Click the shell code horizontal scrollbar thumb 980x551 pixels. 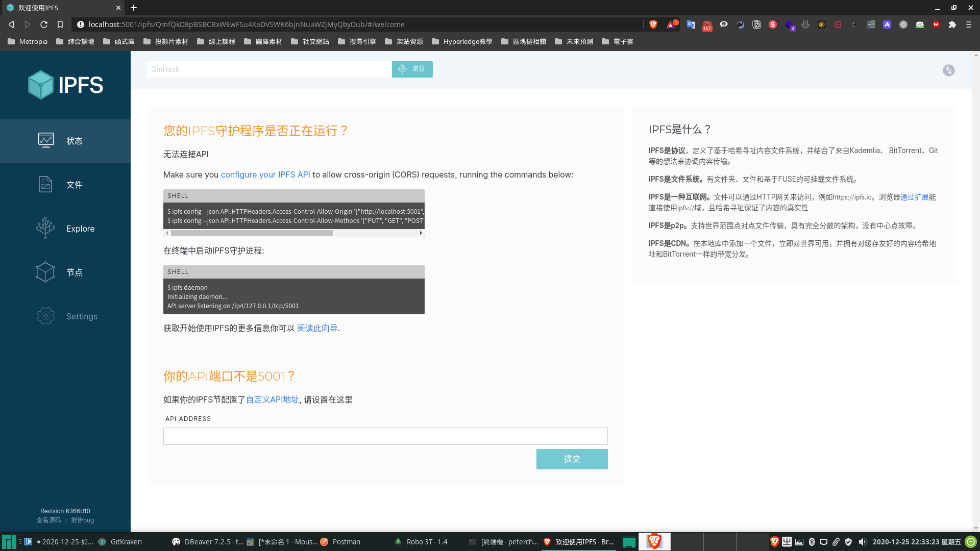coord(252,233)
